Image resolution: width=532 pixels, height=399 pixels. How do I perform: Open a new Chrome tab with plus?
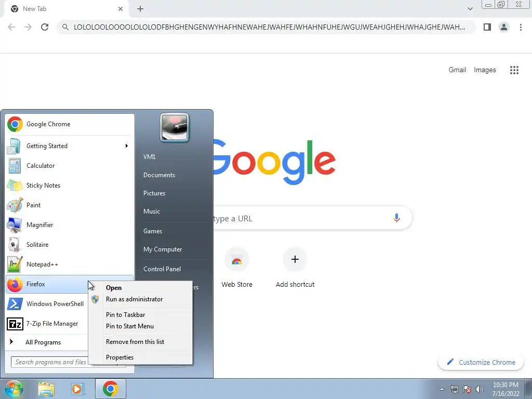tap(140, 9)
